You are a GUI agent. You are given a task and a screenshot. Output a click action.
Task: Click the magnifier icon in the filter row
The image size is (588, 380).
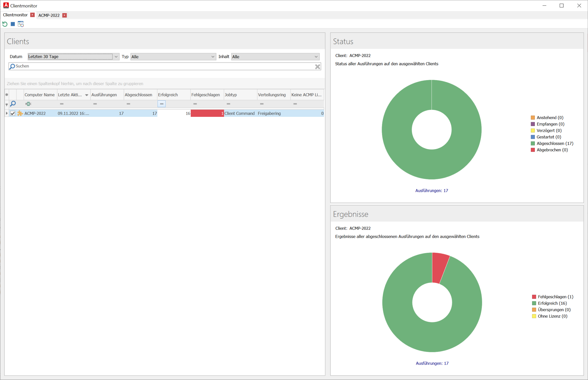pos(13,104)
